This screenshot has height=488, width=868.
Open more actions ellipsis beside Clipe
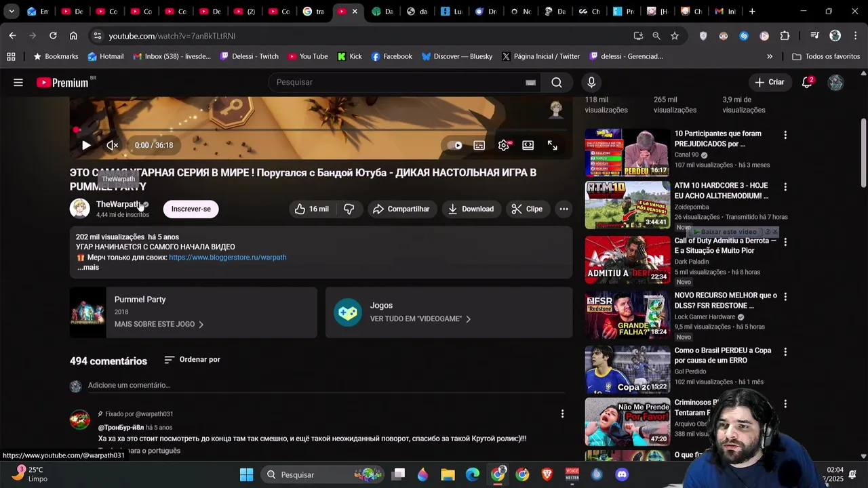564,209
